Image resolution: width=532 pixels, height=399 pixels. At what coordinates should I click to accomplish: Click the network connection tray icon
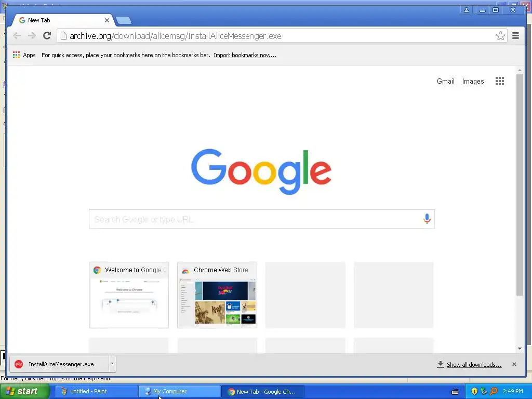click(x=484, y=391)
